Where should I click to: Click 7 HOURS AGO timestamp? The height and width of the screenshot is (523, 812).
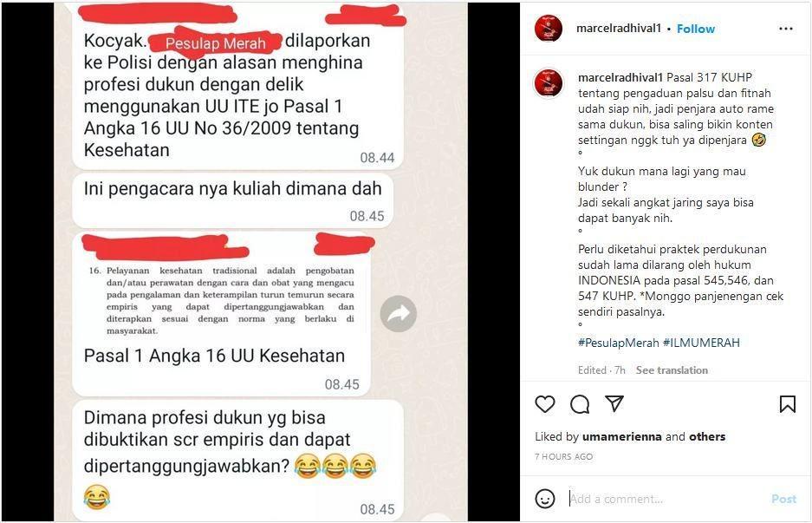(564, 457)
